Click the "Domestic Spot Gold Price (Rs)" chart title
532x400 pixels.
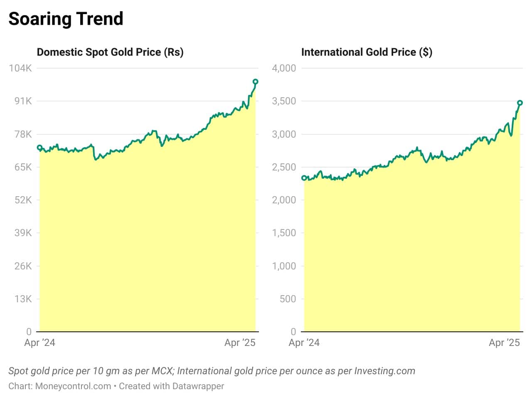110,52
